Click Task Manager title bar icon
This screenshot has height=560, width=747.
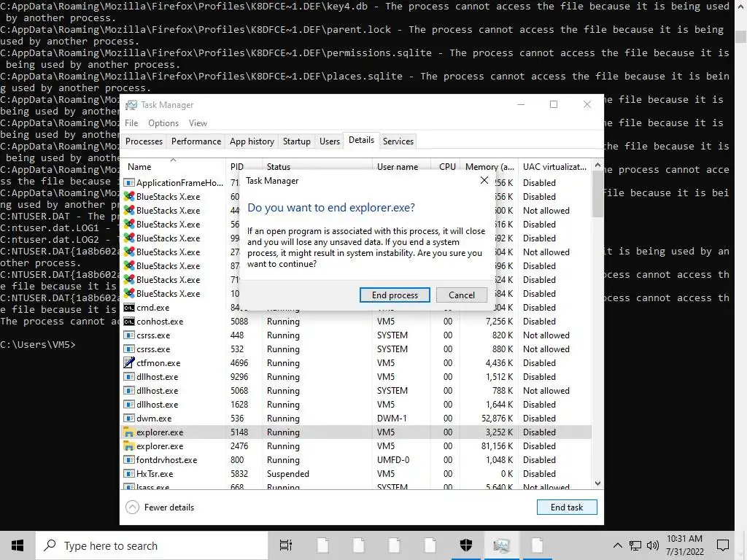point(131,105)
